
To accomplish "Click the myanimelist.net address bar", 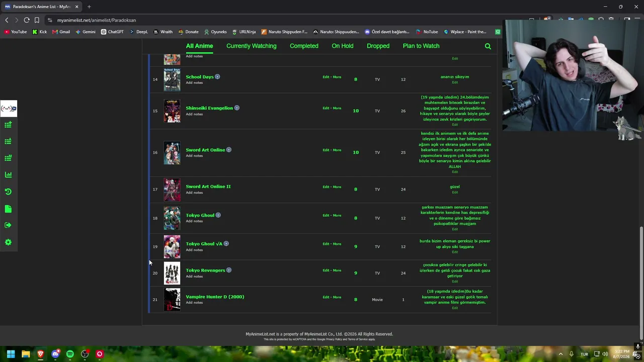I will (272, 20).
